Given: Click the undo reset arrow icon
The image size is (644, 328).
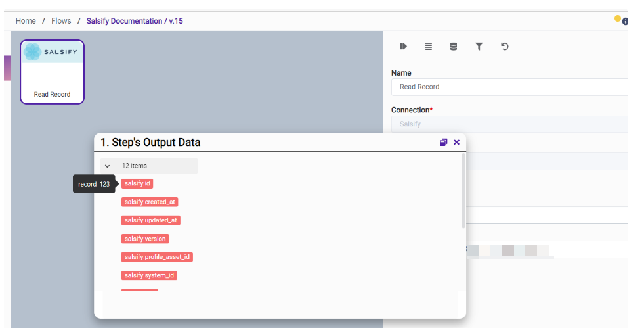Looking at the screenshot, I should click(504, 47).
